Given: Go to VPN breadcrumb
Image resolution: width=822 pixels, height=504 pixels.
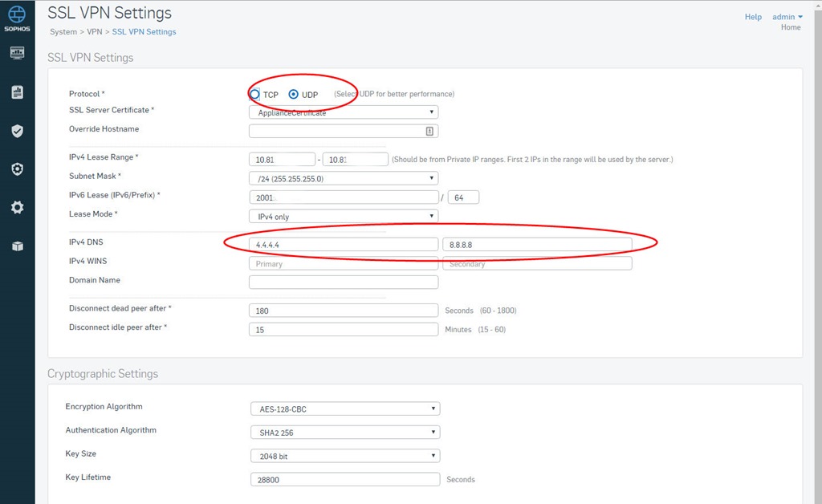Looking at the screenshot, I should 95,32.
